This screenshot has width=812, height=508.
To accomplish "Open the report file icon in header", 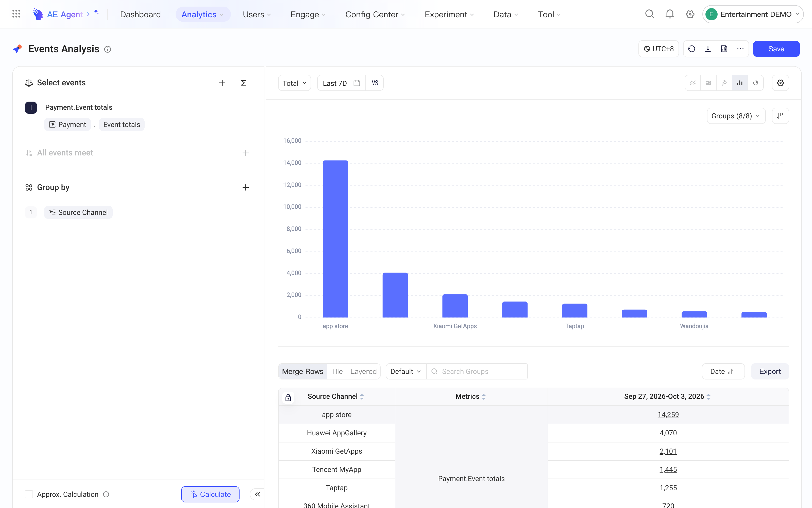I will (724, 49).
